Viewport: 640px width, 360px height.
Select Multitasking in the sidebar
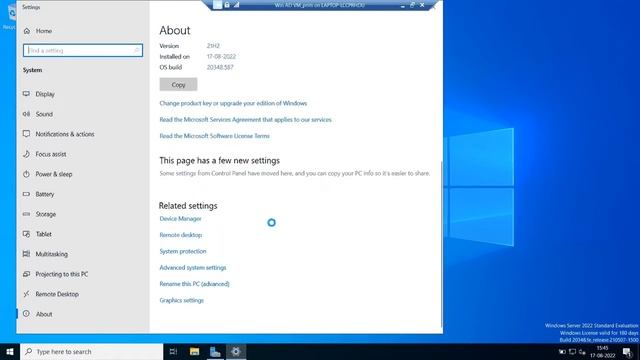tap(45, 254)
